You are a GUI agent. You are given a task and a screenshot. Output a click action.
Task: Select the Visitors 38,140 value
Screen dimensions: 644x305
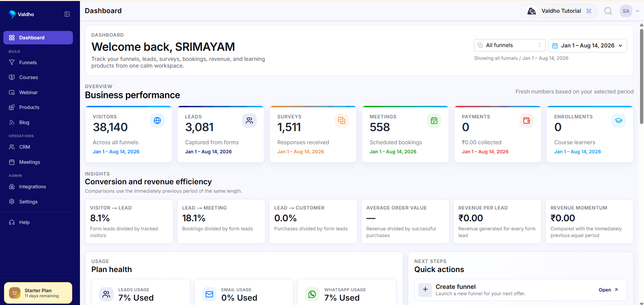[110, 127]
